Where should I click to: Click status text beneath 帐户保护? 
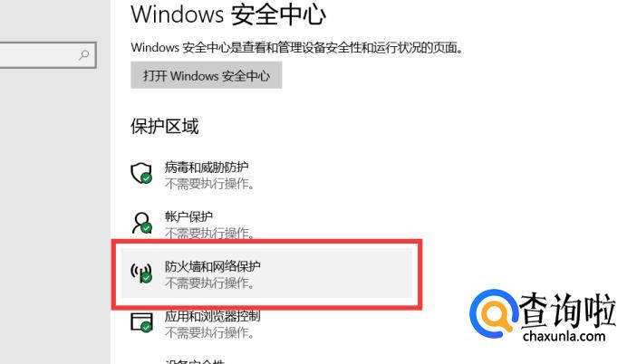pyautogui.click(x=209, y=233)
